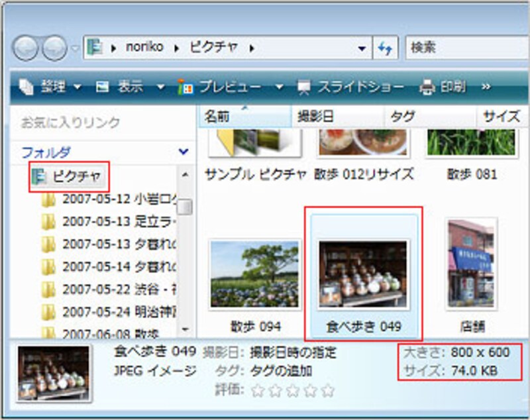Select the 散歩 094 photo thumbnail
This screenshot has width=530, height=420.
point(255,274)
